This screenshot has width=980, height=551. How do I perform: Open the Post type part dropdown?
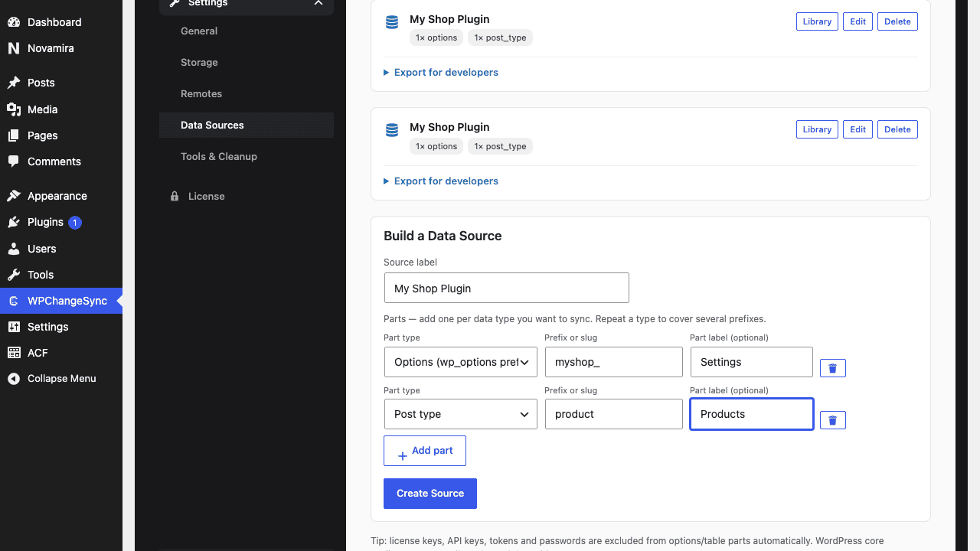pos(460,414)
